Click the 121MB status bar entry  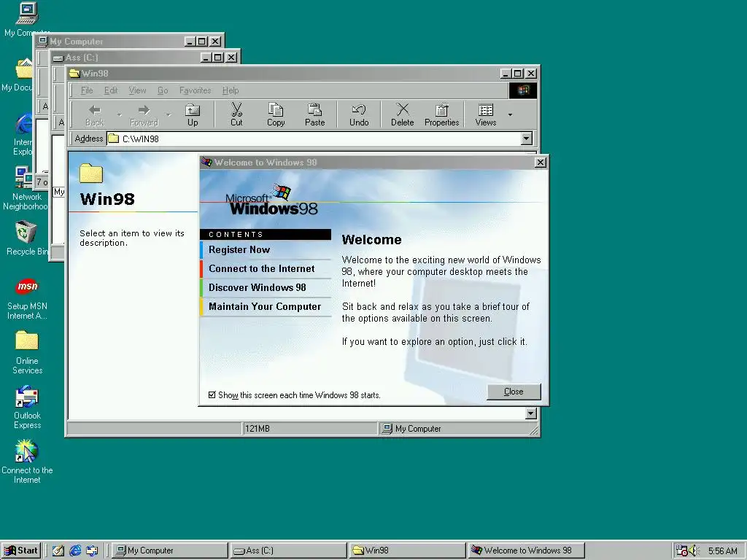[x=309, y=429]
